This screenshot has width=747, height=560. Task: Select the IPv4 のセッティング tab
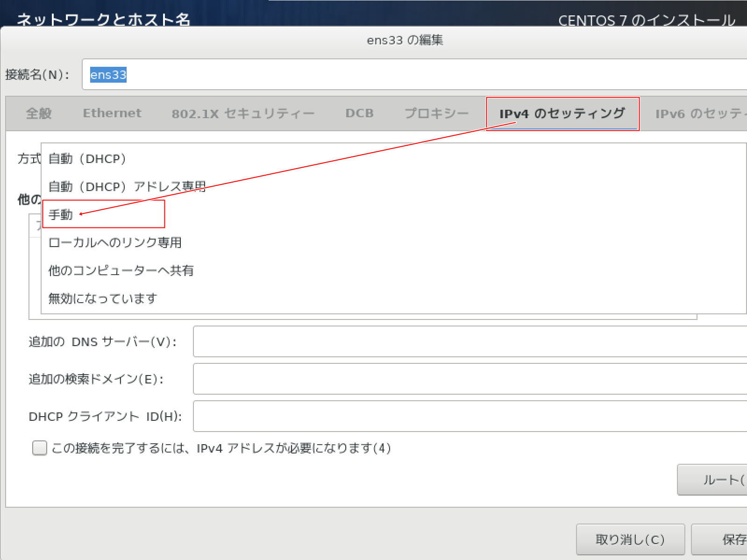click(x=562, y=113)
